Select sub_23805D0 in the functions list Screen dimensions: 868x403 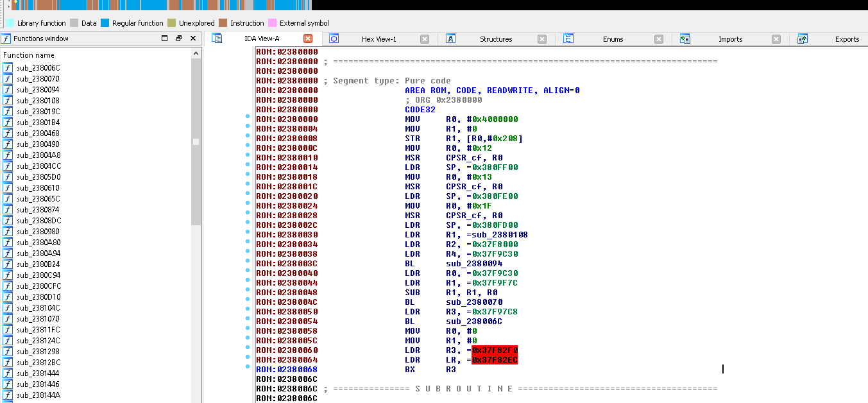(39, 176)
